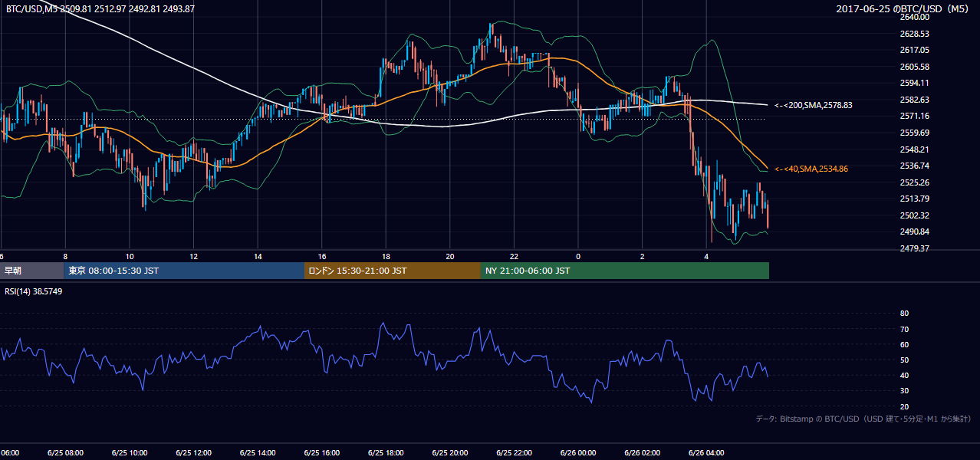Click the NY 21:00-06:00 JST session bar
This screenshot has height=460, width=980.
pyautogui.click(x=625, y=271)
